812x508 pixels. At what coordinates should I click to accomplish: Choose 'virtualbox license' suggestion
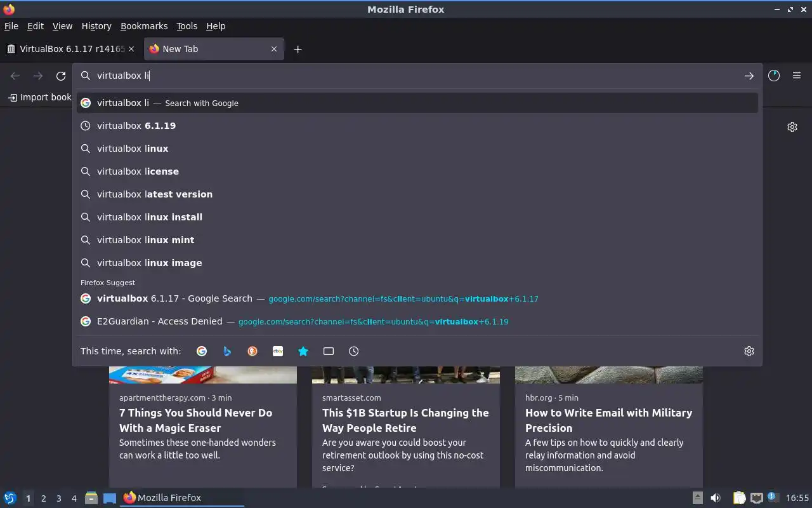[x=417, y=171]
